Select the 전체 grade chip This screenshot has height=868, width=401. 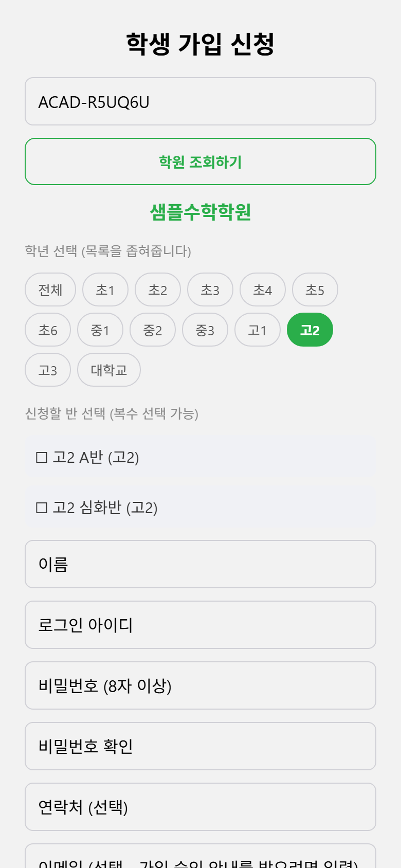point(50,290)
